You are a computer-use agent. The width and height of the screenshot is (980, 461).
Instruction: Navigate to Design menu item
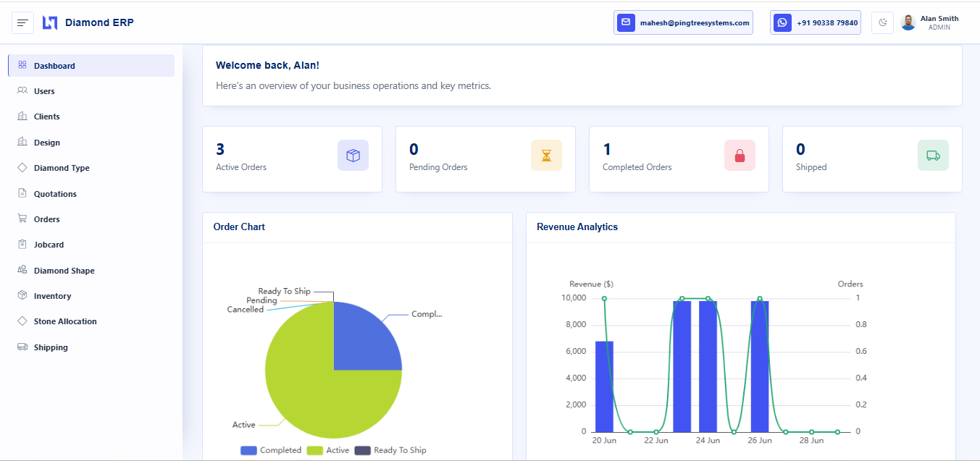[91, 143]
